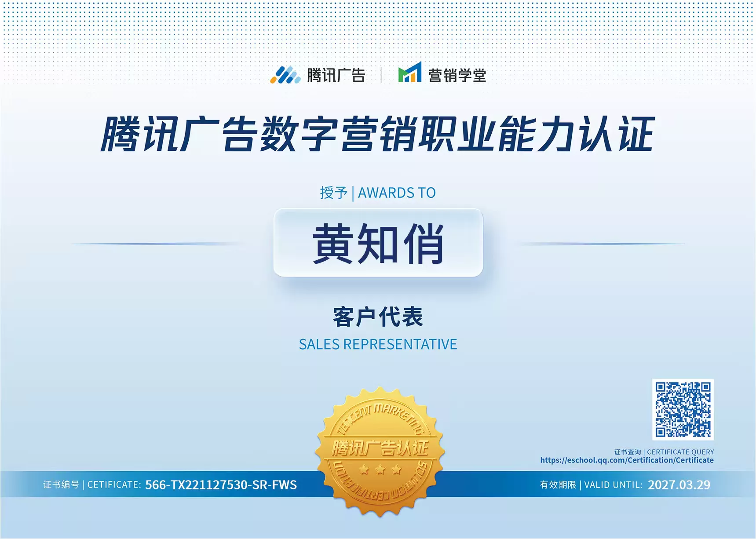Click the 腾讯广告 wordmark text at top
The height and width of the screenshot is (539, 756).
click(x=336, y=75)
